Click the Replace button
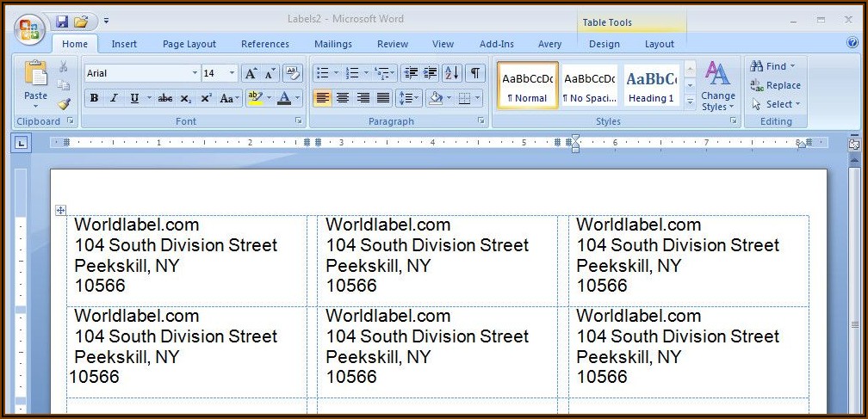868x419 pixels. tap(775, 85)
